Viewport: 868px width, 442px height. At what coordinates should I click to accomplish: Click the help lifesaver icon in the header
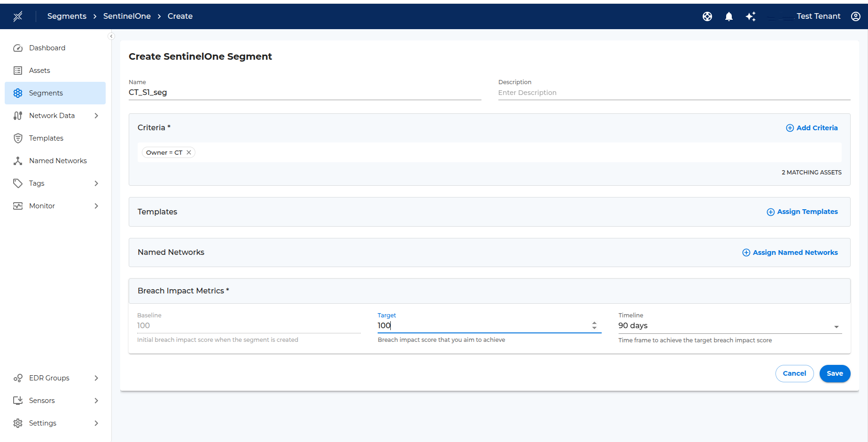(707, 16)
